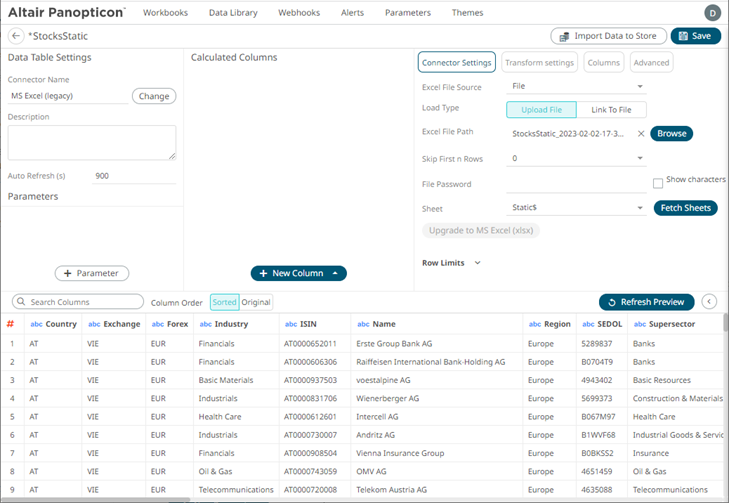Open the user avatar D menu

712,13
